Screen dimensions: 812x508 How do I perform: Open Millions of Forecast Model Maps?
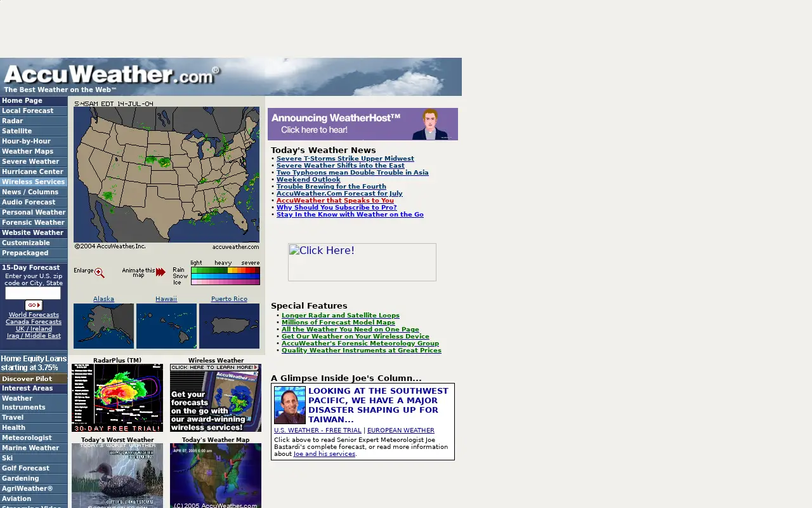tap(338, 323)
